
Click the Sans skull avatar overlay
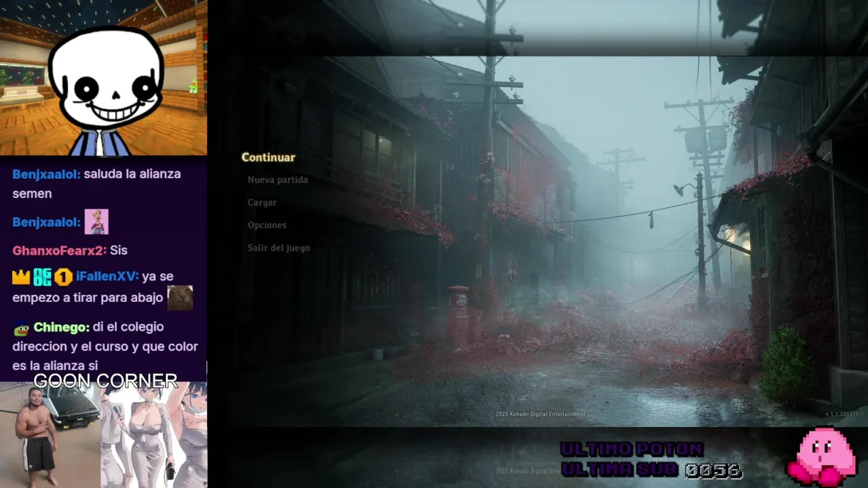click(105, 91)
